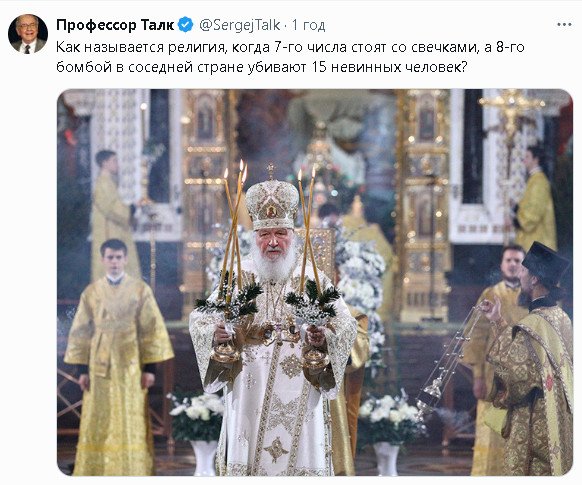Open the three-dot more options menu
Screen dimensions: 582x485
(564, 25)
